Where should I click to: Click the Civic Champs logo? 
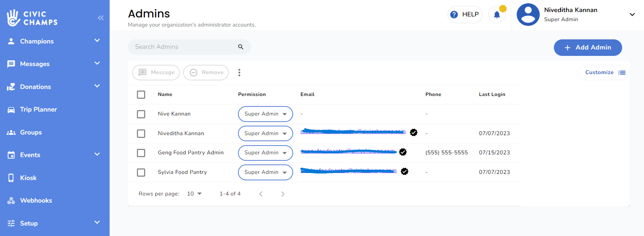pos(32,18)
